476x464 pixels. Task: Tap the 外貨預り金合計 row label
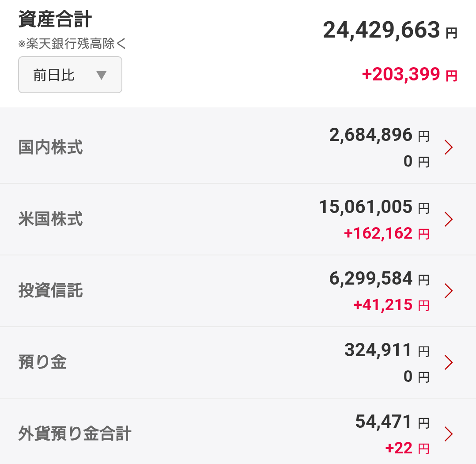[75, 434]
